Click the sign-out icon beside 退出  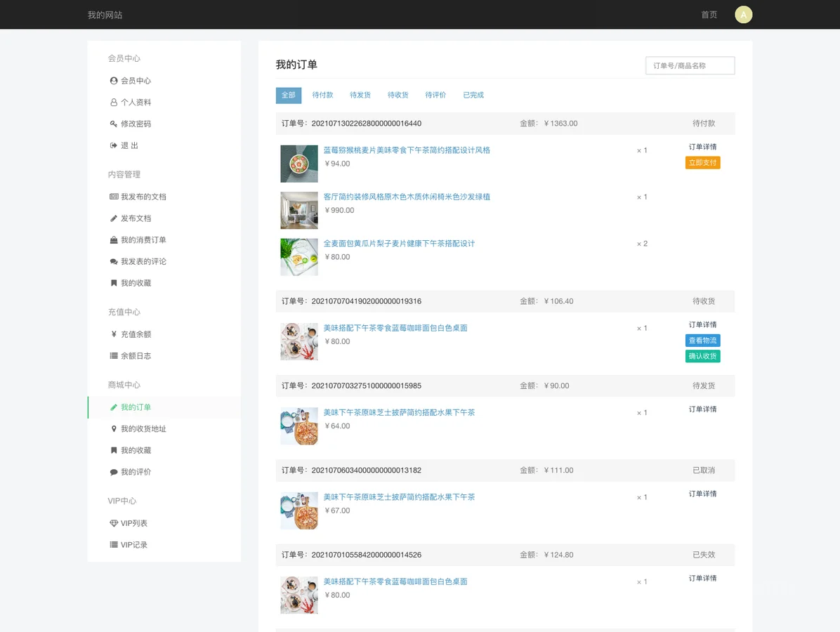point(114,145)
